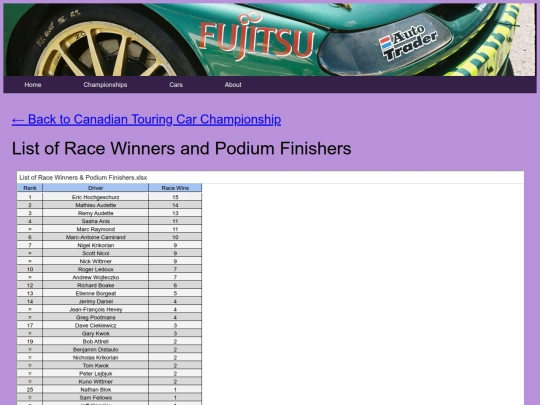This screenshot has width=540, height=405.
Task: Select the Mathieu Audette cell
Action: pos(95,205)
